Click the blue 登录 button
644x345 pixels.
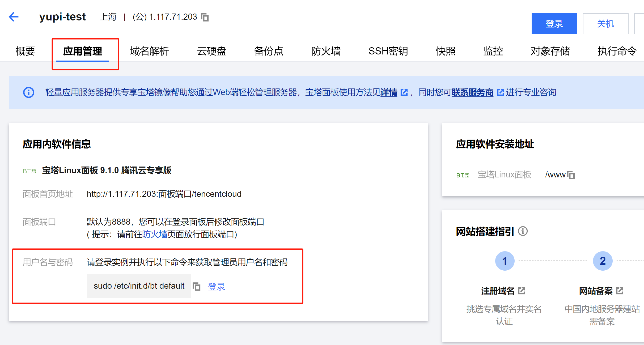(x=554, y=24)
